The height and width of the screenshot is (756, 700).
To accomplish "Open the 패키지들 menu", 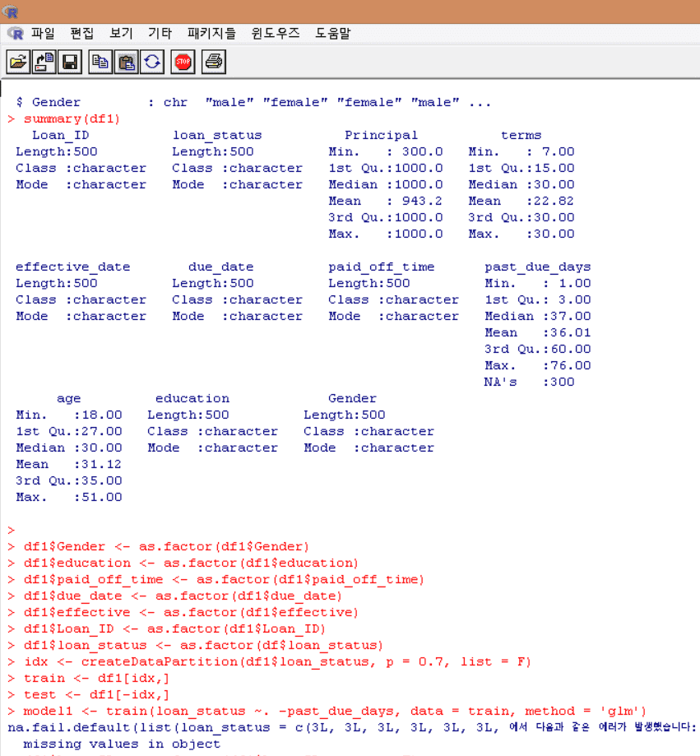I will tap(211, 33).
